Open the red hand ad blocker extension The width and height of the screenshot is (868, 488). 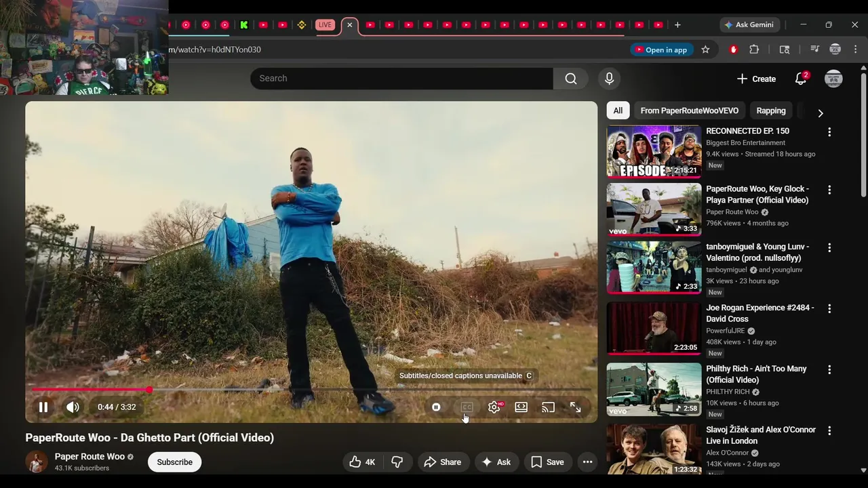click(733, 49)
